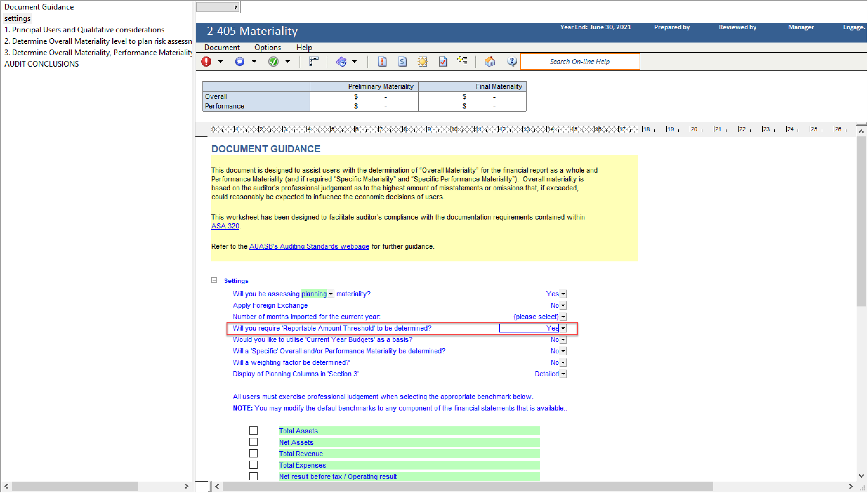The width and height of the screenshot is (868, 493).
Task: Go to Document Guidance in navigation pane
Action: pos(39,7)
